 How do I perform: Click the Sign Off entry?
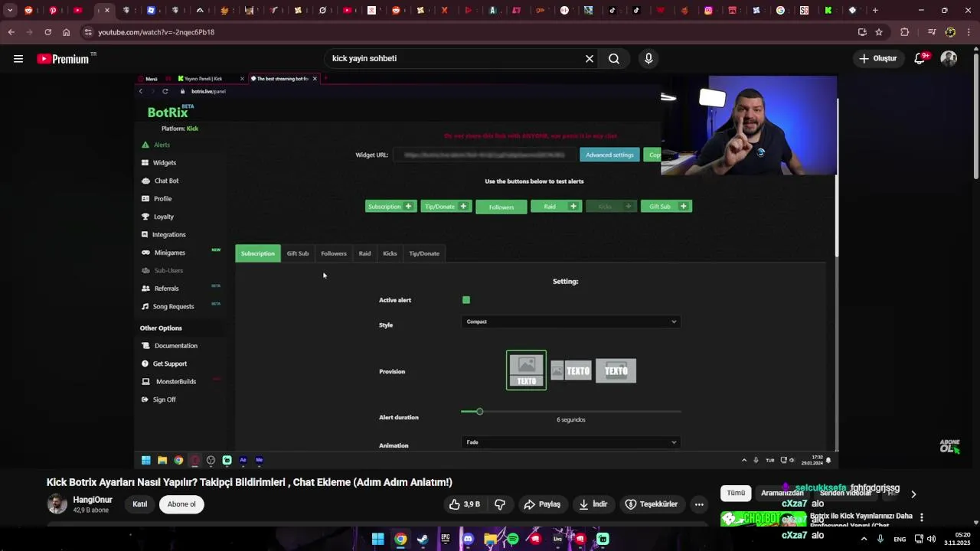click(158, 399)
